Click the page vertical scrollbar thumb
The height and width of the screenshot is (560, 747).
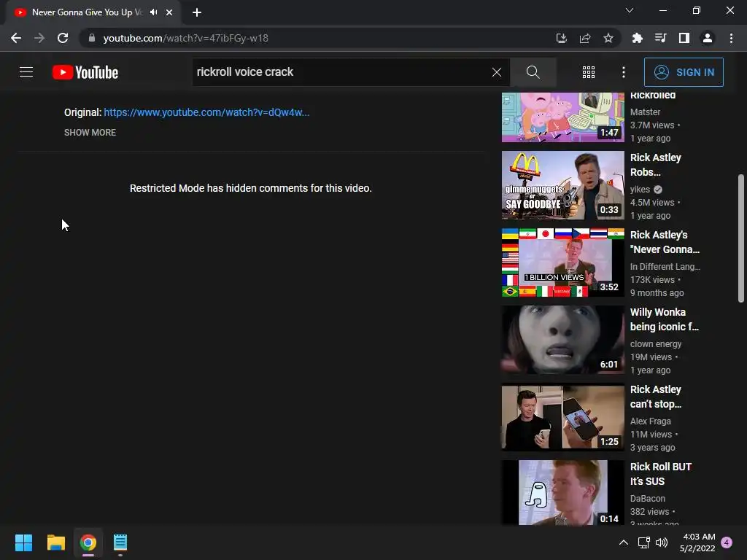point(741,238)
